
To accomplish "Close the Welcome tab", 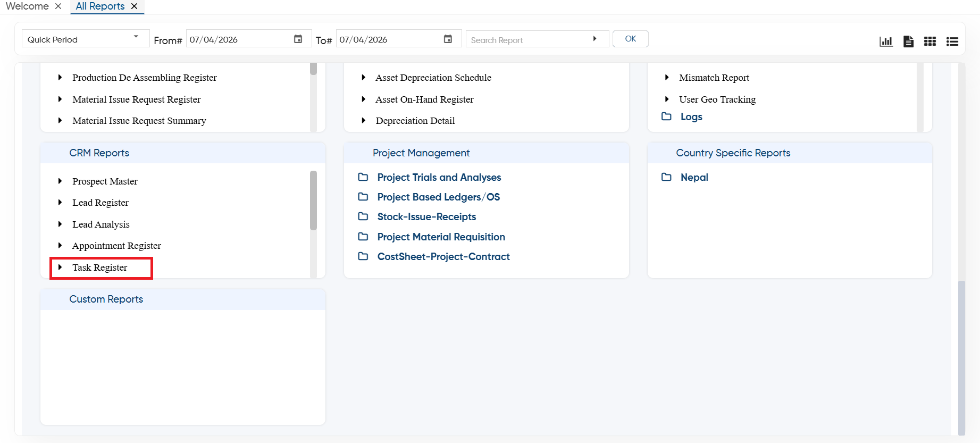I will point(58,6).
